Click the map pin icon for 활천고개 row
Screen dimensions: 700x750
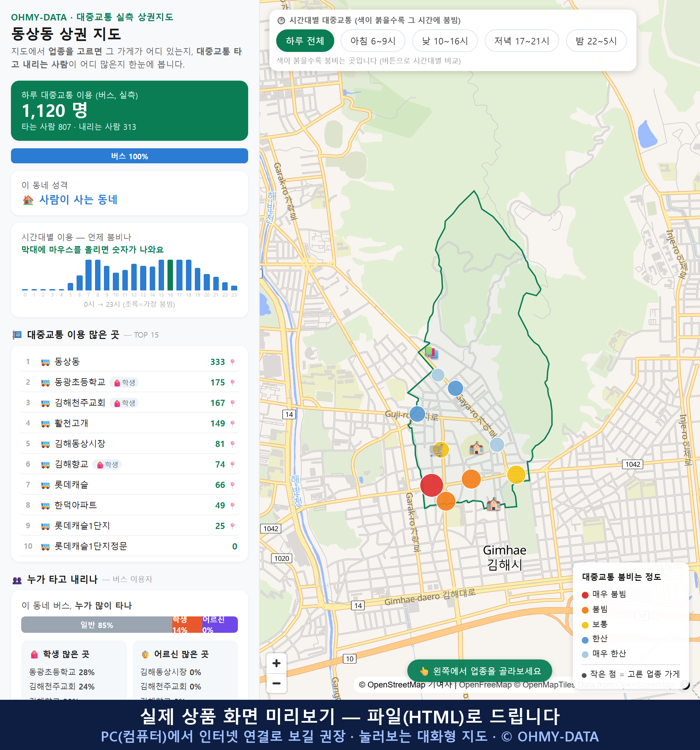pos(232,423)
